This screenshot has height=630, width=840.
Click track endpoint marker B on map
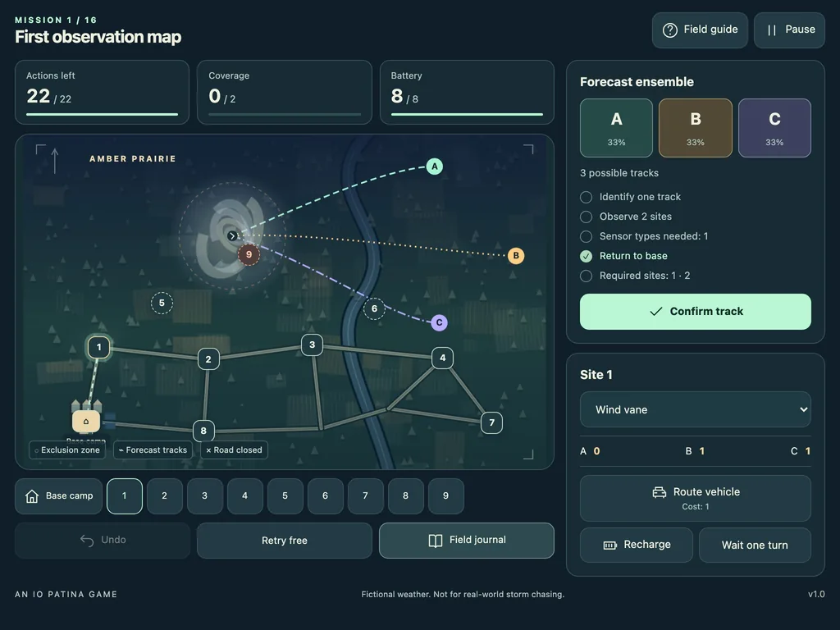tap(516, 256)
